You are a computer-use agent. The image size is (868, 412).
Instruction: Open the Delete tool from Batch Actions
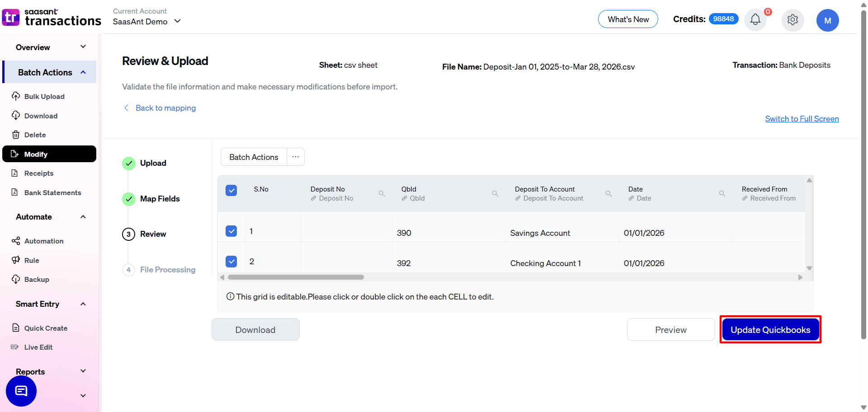click(34, 135)
